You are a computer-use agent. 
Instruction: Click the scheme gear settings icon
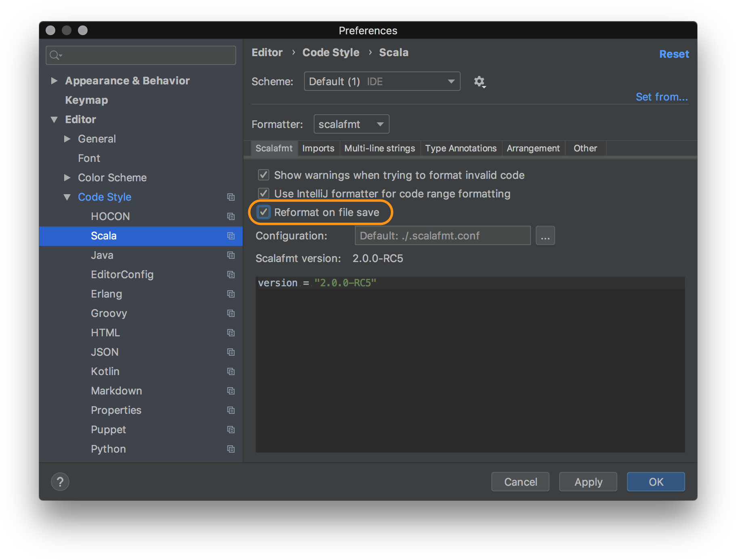(480, 82)
